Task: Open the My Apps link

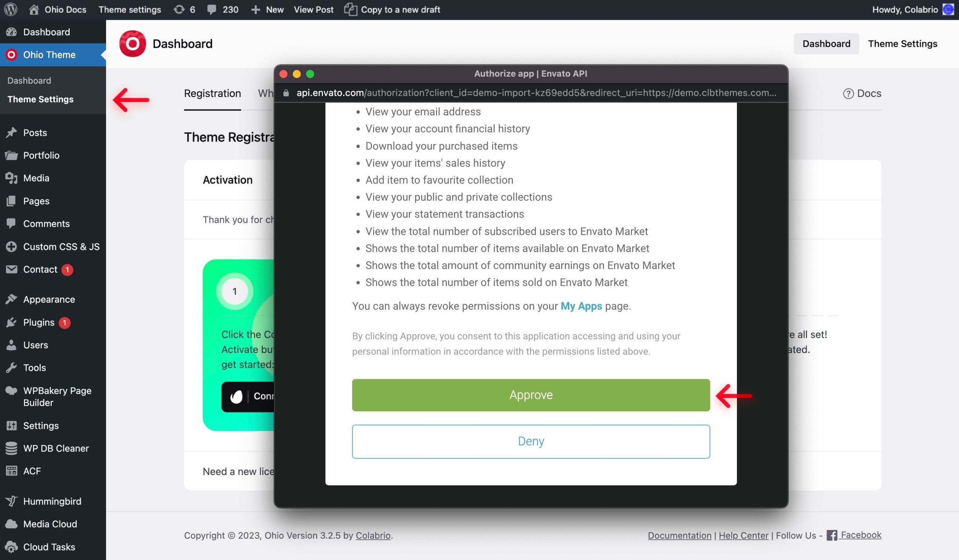Action: (581, 306)
